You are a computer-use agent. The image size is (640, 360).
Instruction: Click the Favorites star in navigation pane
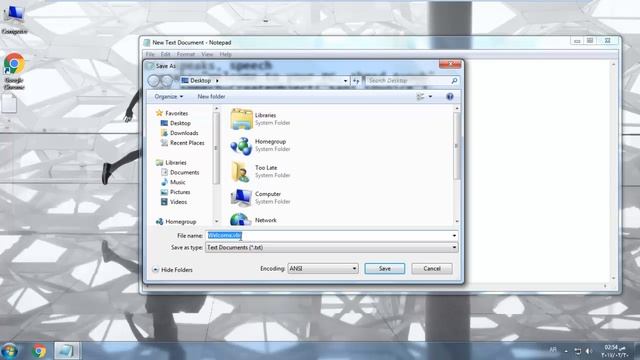tap(159, 113)
